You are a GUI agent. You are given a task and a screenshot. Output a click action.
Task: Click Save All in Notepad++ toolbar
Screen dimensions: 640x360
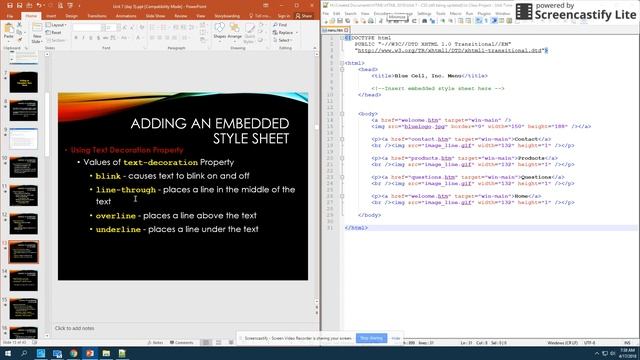(347, 21)
